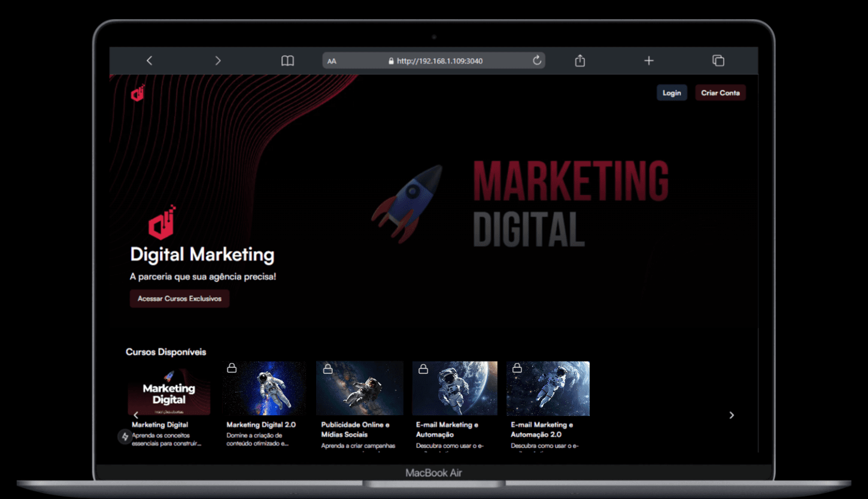The height and width of the screenshot is (499, 868).
Task: Click the lock icon on Marketing Digital 2.0
Action: [x=232, y=368]
